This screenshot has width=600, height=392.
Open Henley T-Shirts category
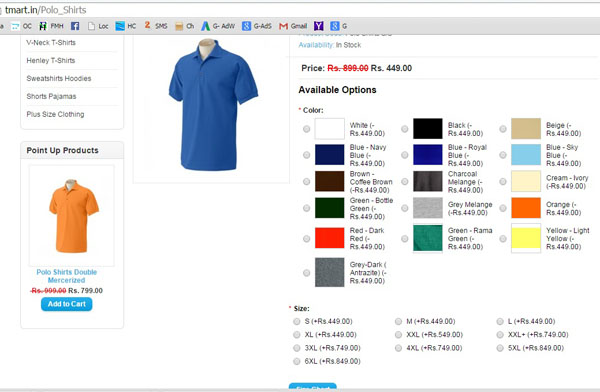tap(51, 60)
